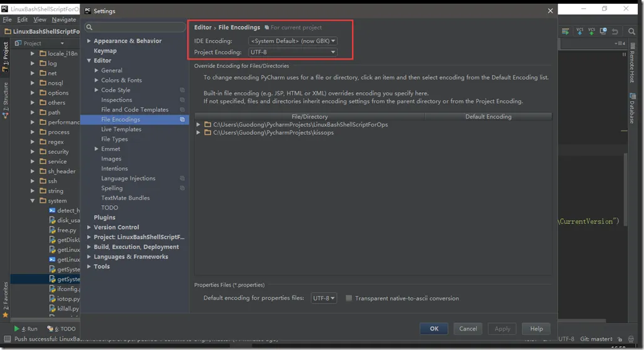644x350 pixels.
Task: Click the run configuration list toolbar icon
Action: [566, 31]
